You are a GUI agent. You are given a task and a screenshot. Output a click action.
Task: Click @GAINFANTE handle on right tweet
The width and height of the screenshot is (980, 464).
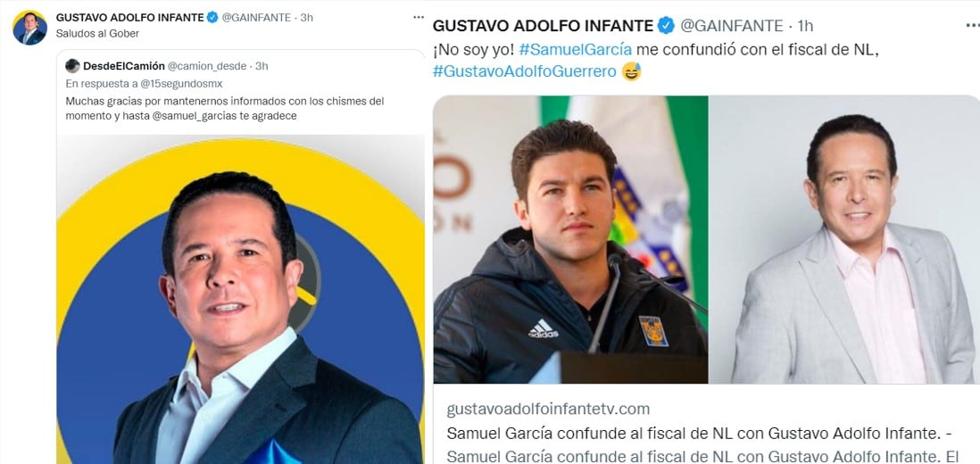click(731, 26)
